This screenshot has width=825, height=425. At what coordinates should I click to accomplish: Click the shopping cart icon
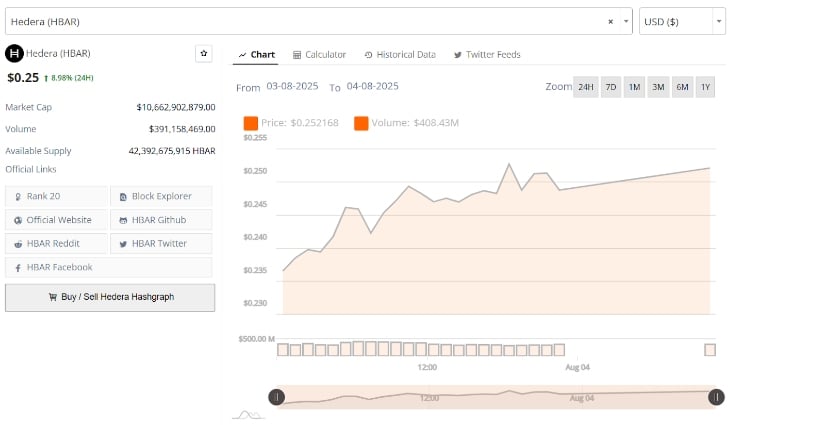(x=53, y=297)
